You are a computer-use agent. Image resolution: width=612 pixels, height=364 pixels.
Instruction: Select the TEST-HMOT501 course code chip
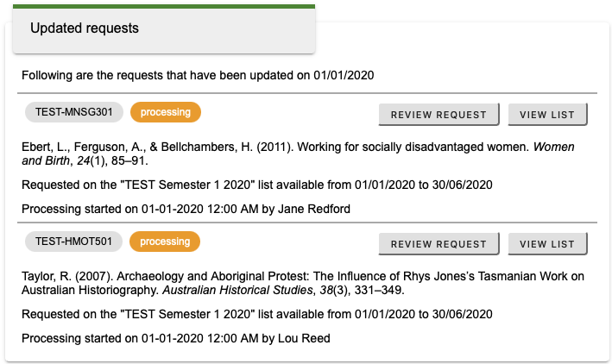tap(74, 242)
